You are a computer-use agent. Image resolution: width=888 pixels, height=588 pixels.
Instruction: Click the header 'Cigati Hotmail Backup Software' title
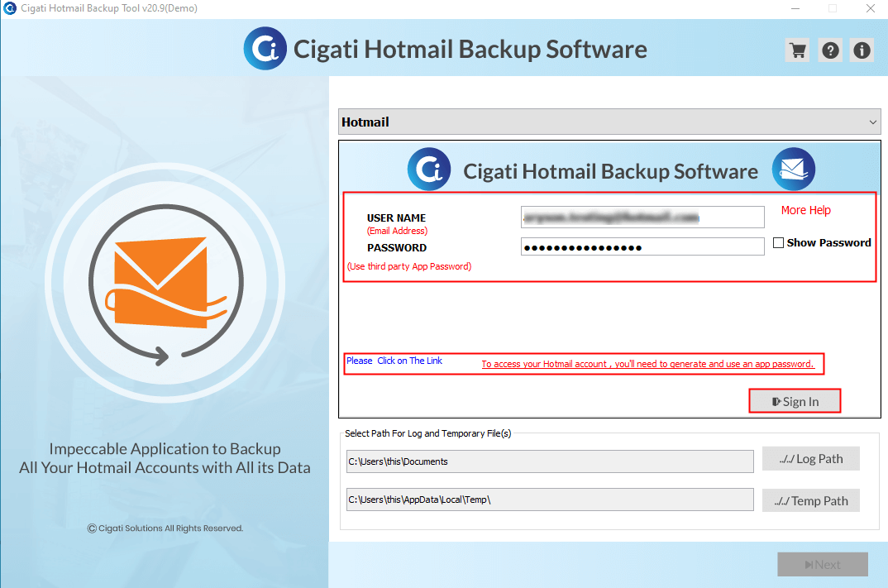470,50
